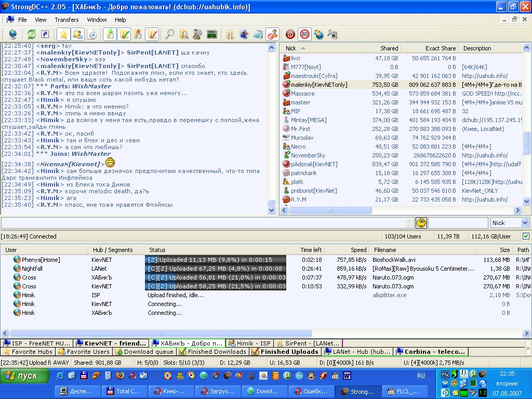Click the Favorite Hubs star toolbar icon
532x399 pixels.
[63, 34]
